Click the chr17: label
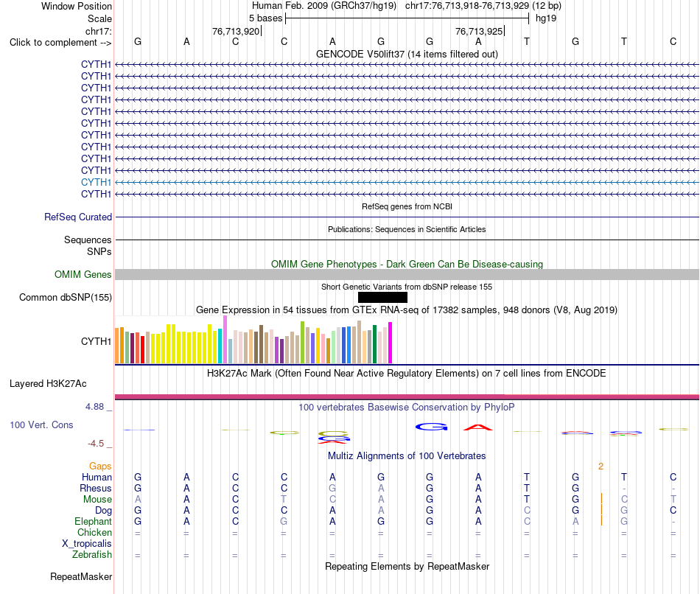This screenshot has width=700, height=594. point(98,31)
